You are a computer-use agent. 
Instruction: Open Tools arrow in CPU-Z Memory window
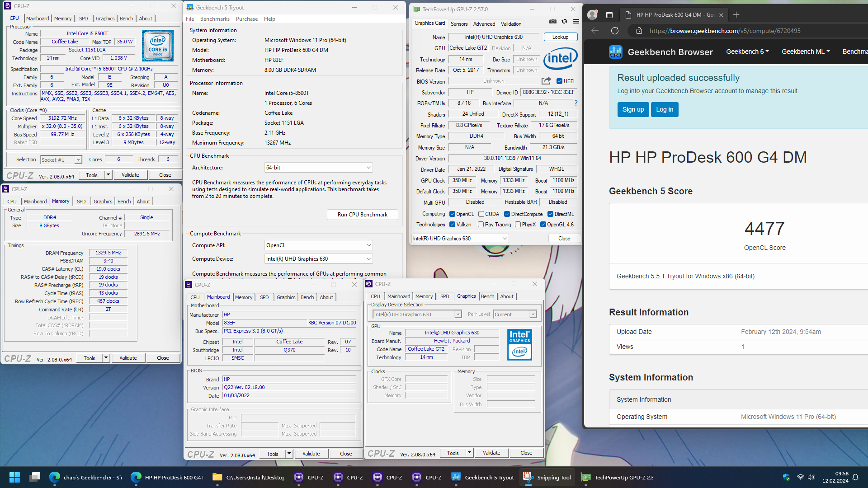(x=106, y=358)
